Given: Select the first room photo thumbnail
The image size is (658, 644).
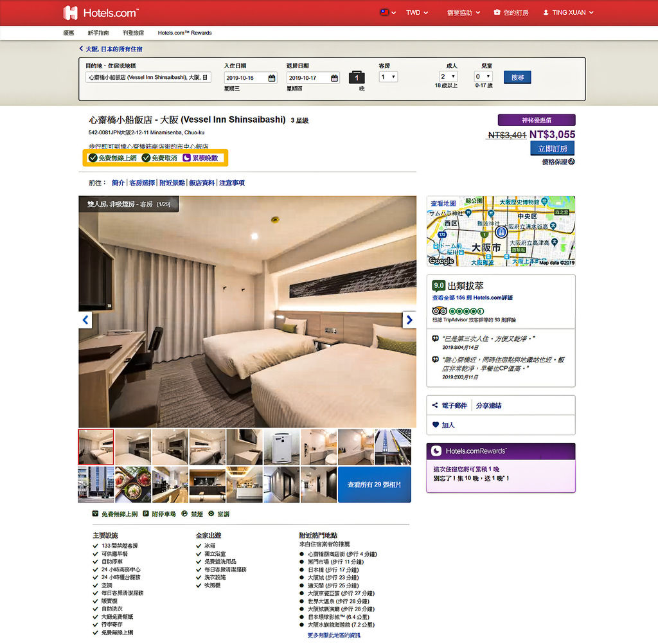Looking at the screenshot, I should 96,447.
